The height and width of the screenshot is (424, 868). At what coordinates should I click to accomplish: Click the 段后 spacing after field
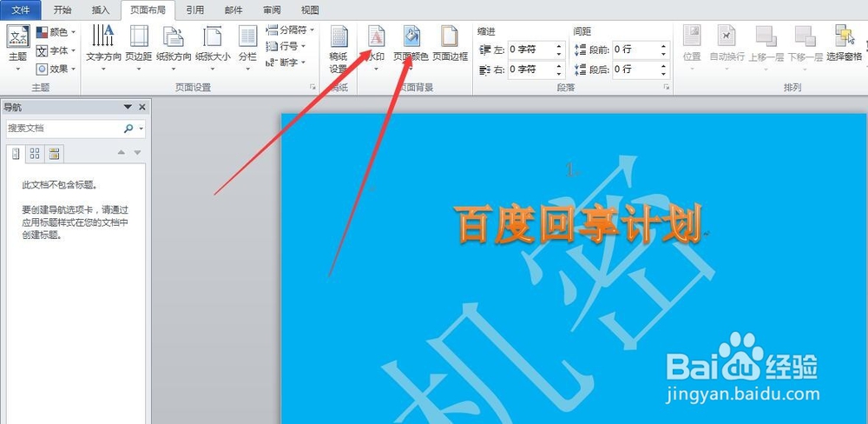pos(635,70)
